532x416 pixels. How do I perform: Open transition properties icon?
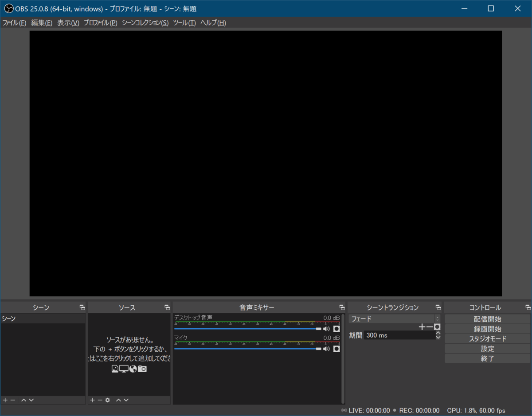pyautogui.click(x=437, y=327)
